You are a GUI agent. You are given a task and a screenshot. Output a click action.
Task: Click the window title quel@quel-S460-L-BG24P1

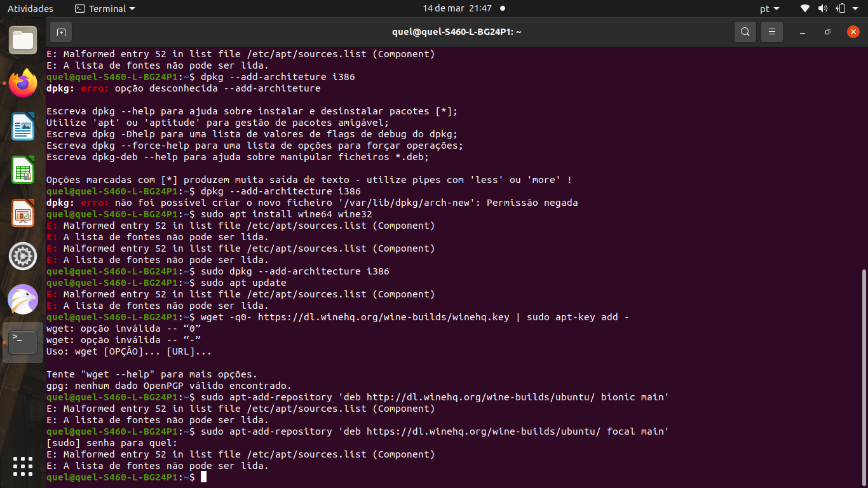coord(456,32)
